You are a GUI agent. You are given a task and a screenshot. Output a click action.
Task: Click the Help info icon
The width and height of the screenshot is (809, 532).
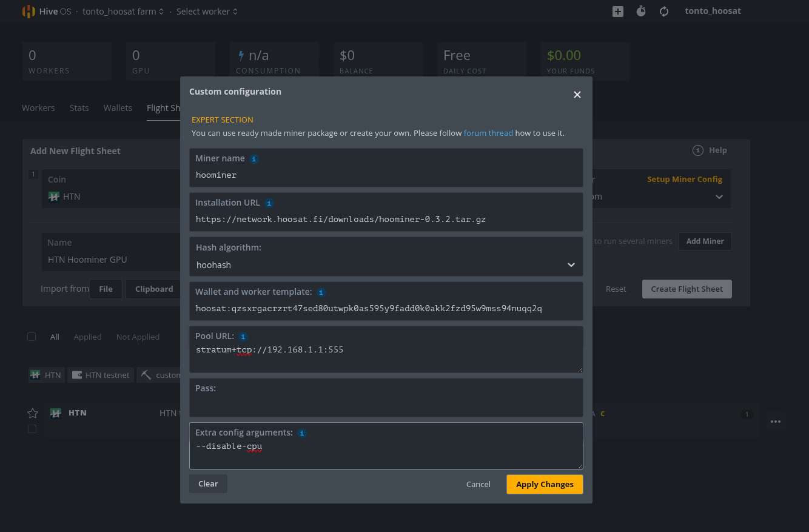[697, 150]
